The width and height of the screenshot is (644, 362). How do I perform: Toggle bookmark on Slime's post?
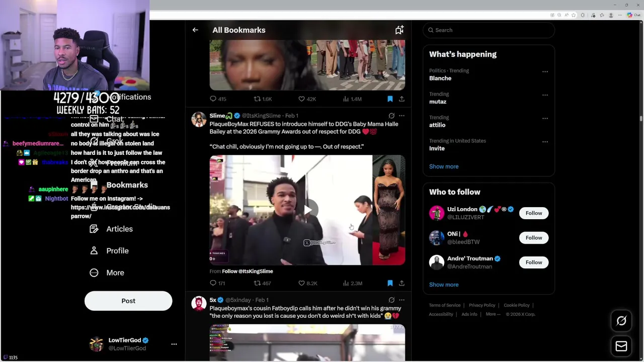coord(390,283)
